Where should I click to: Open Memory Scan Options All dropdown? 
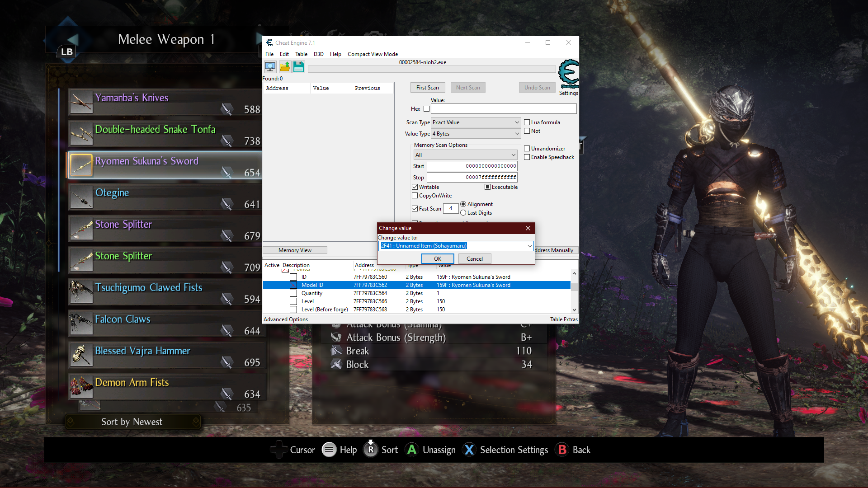[x=465, y=155]
